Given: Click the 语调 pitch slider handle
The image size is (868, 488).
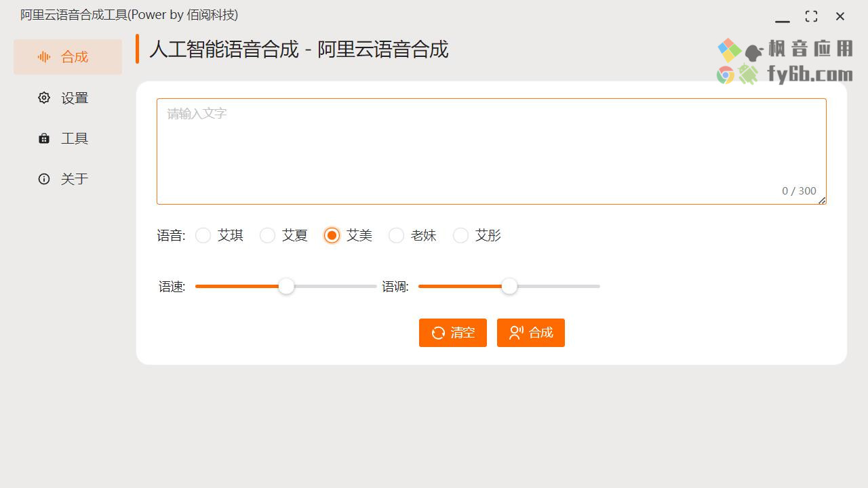Looking at the screenshot, I should (x=509, y=286).
